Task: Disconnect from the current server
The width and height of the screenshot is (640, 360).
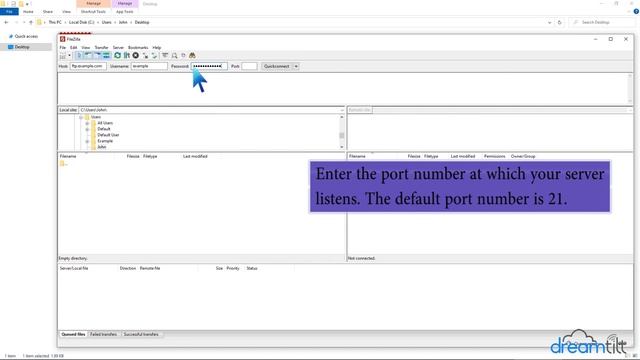Action: point(145,56)
